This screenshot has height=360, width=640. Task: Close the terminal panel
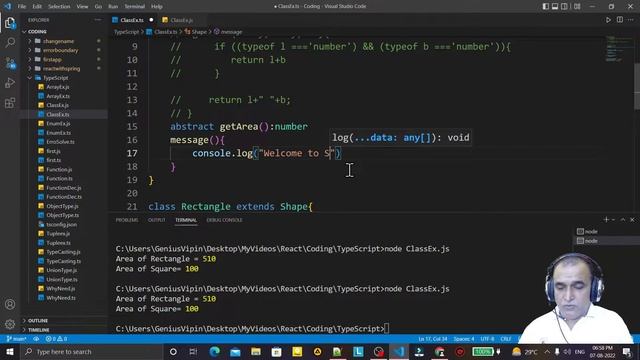632,220
